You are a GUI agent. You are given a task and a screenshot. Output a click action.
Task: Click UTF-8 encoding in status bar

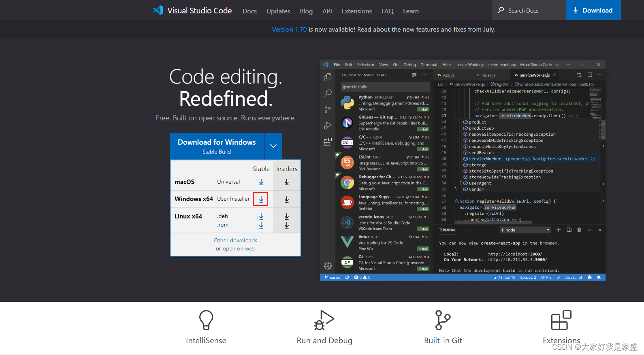tap(546, 278)
